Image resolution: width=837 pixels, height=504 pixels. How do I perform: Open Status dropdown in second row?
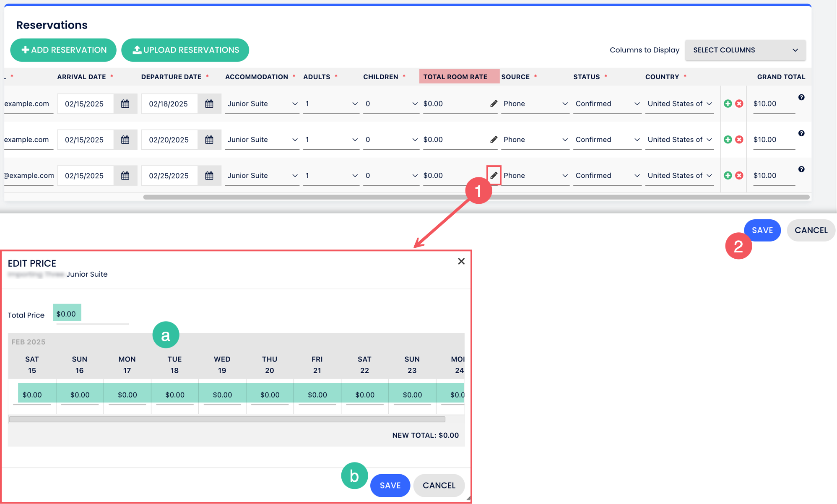point(607,140)
